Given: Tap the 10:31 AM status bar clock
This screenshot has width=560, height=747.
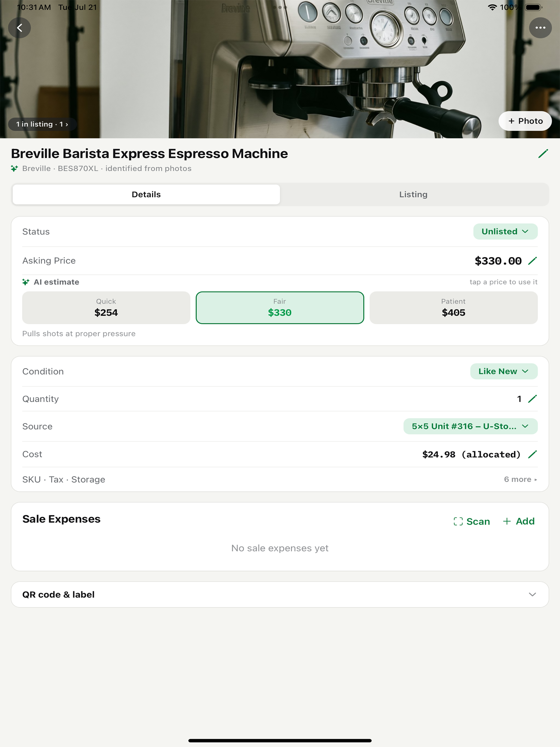Looking at the screenshot, I should [34, 7].
